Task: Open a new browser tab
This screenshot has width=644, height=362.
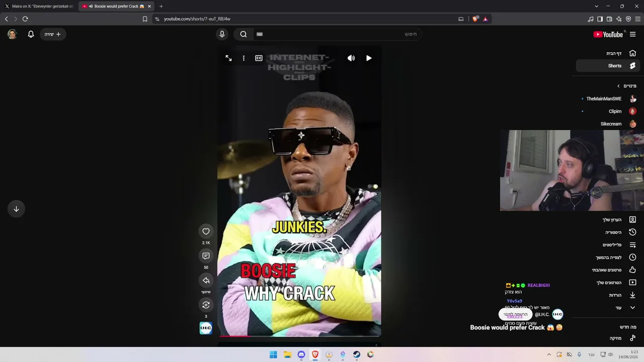Action: tap(161, 7)
